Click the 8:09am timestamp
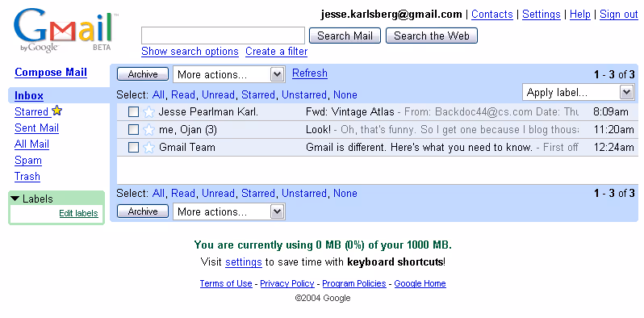The width and height of the screenshot is (644, 318). click(x=611, y=111)
